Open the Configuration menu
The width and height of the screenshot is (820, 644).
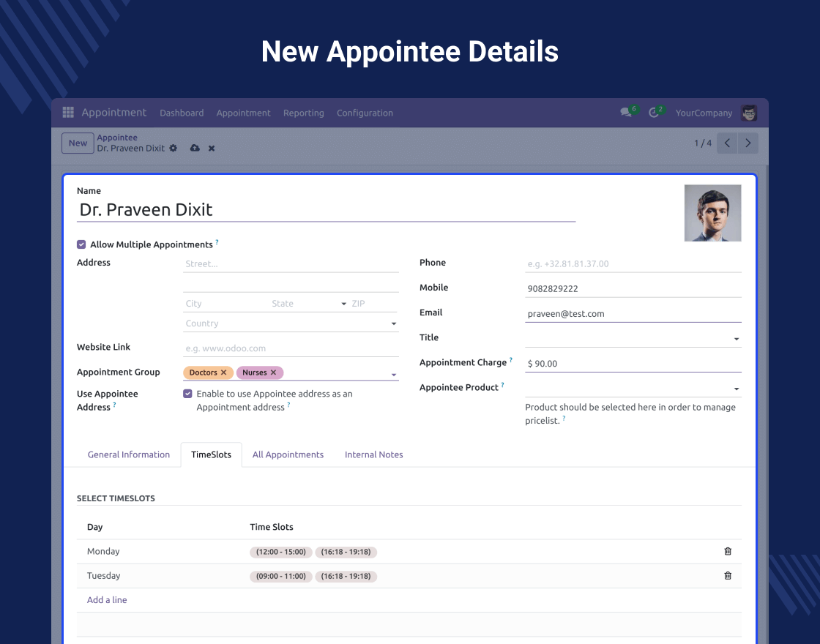coord(365,113)
